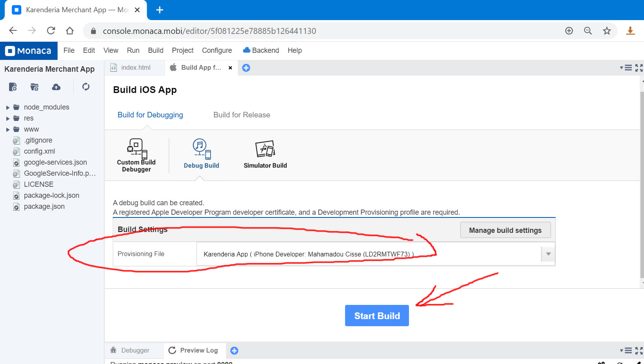Select the Debug Build option
The image size is (644, 364).
click(201, 154)
